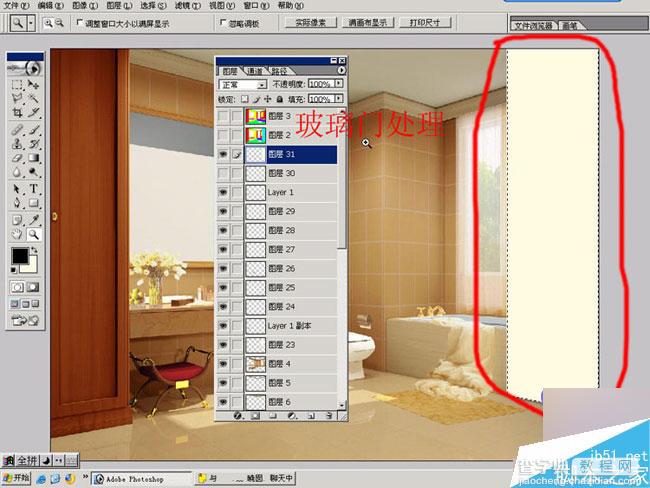650x488 pixels.
Task: Open the Layers panel flyout menu arrow
Action: (341, 70)
